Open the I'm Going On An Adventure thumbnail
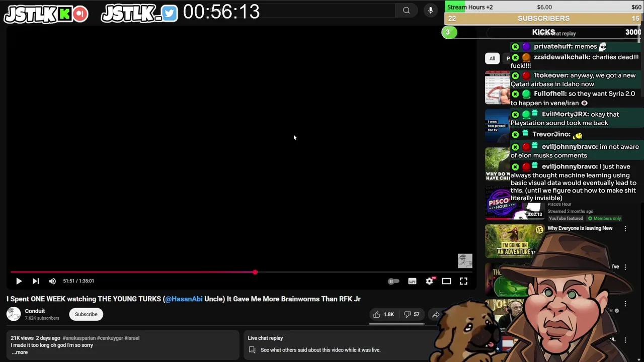The height and width of the screenshot is (362, 644). (514, 241)
